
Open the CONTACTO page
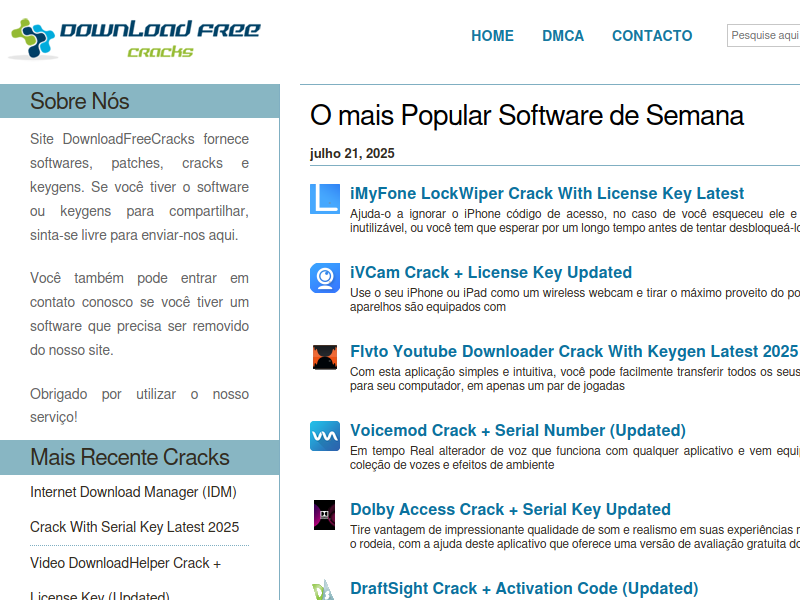652,36
